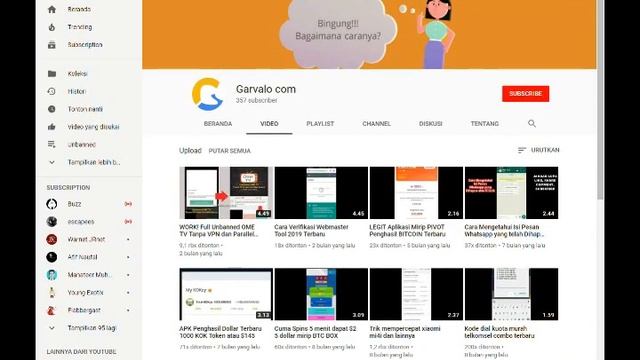Open the unbanned playlist icon
The width and height of the screenshot is (640, 360).
pyautogui.click(x=52, y=144)
